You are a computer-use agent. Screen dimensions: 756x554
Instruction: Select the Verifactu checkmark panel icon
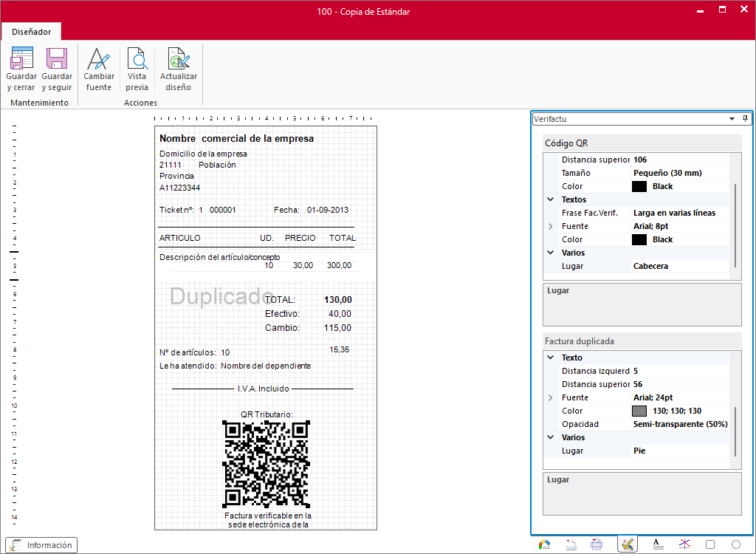click(x=628, y=544)
